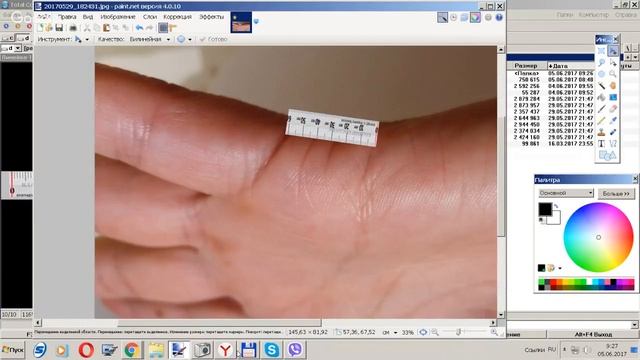The width and height of the screenshot is (640, 360).
Task: Select the Paintbrush tool
Action: [601, 109]
